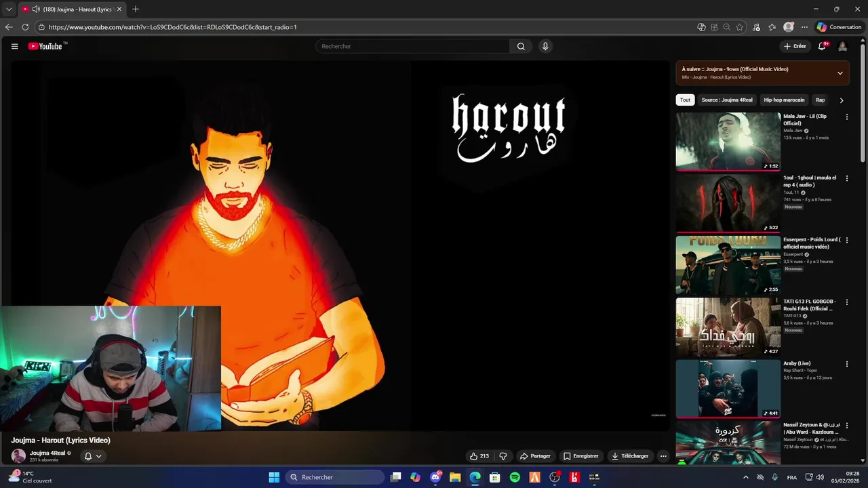Toggle channel notification bell for Joujma 4Real
868x488 pixels.
click(x=87, y=456)
